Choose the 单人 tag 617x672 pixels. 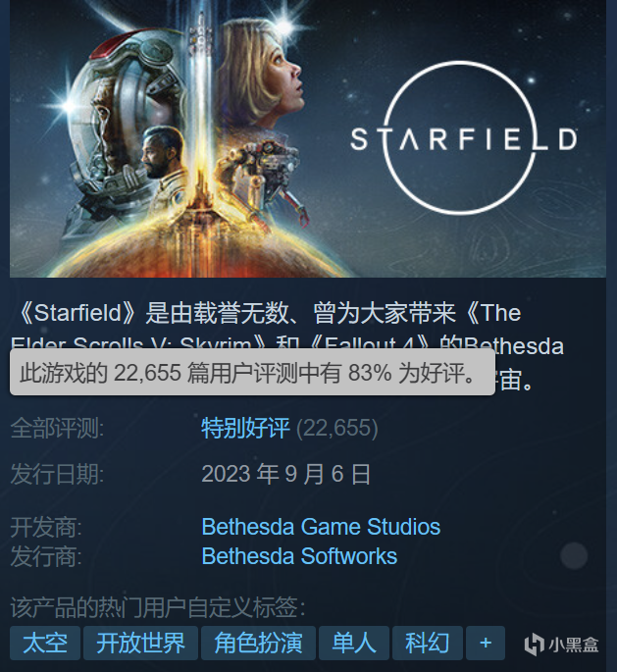point(354,643)
